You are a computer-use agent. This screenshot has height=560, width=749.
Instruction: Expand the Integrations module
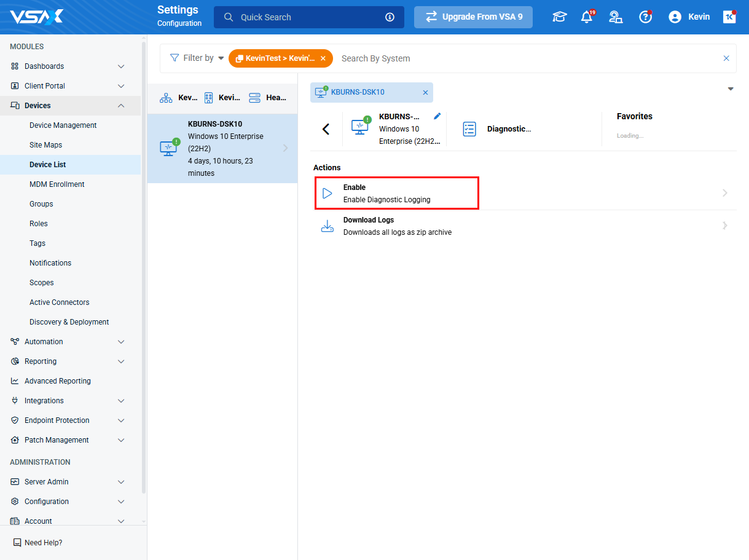point(121,401)
